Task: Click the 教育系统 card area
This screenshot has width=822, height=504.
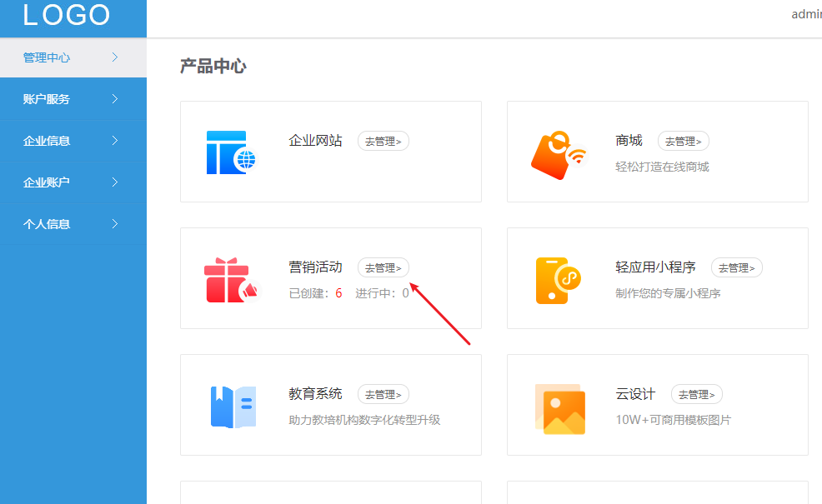Action: 330,405
